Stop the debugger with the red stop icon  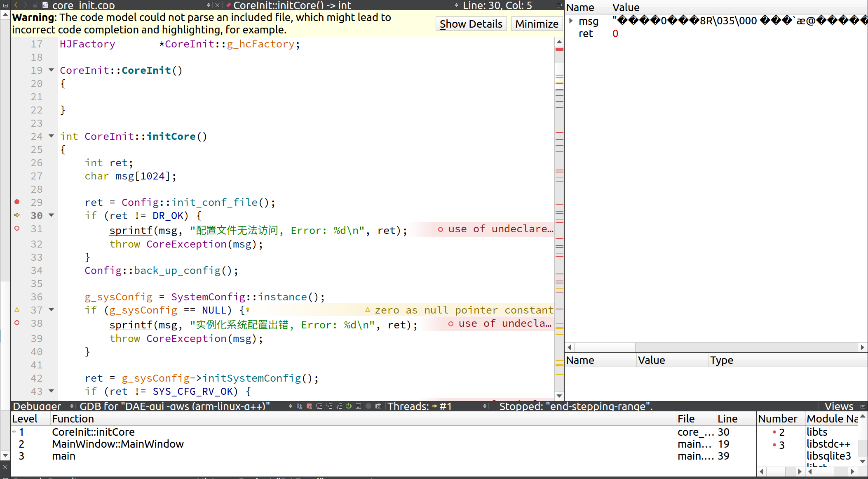[309, 406]
